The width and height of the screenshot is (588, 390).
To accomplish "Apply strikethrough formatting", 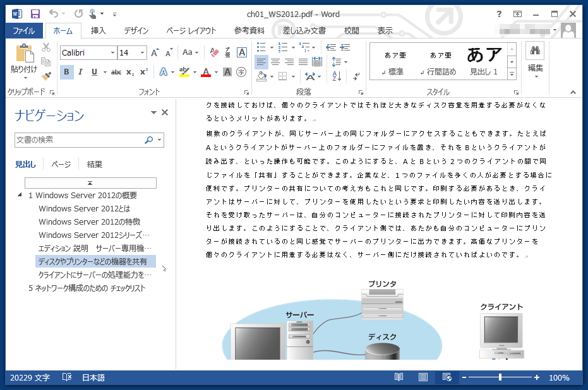I will 116,72.
